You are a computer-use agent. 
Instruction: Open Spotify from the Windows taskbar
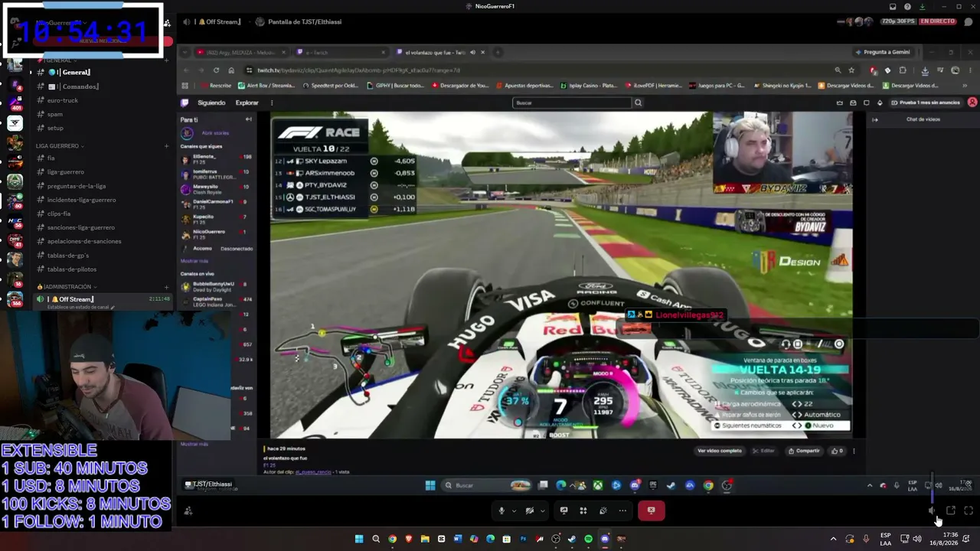(588, 539)
